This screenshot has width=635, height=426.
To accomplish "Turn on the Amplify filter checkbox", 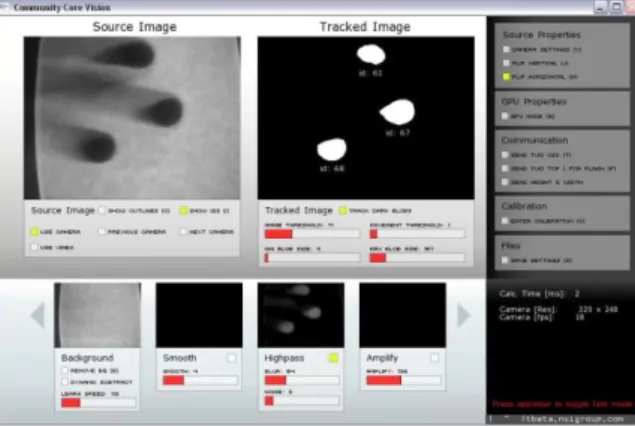I will [435, 358].
